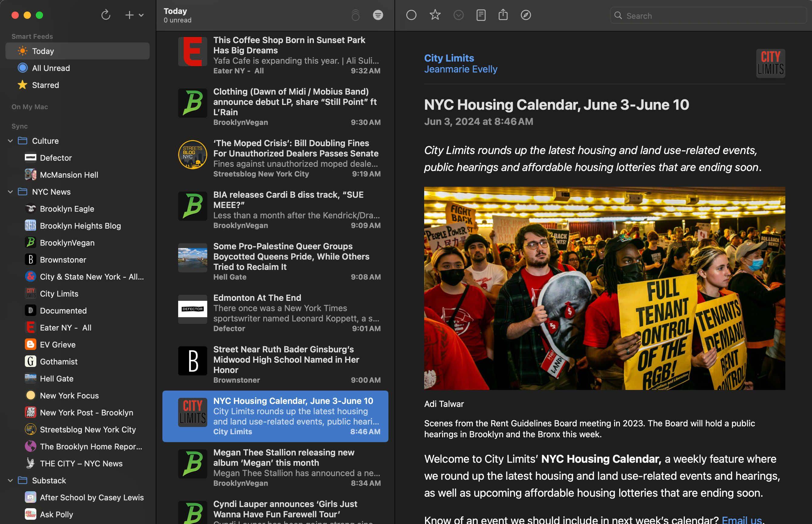812x524 pixels.
Task: Open the New York Focus feed
Action: (x=78, y=396)
